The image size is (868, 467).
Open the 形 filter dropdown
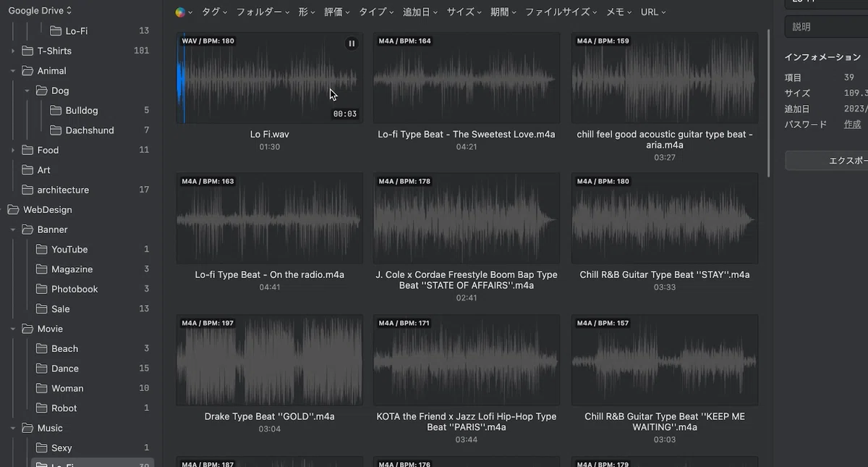pyautogui.click(x=307, y=12)
